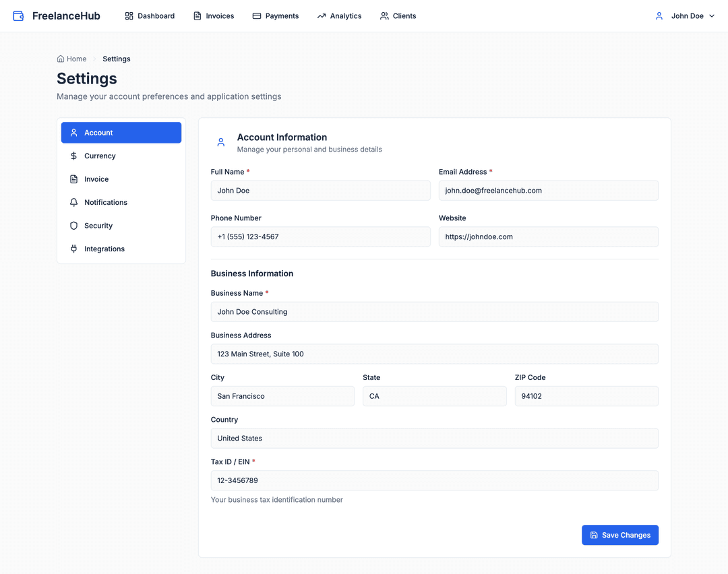Screen dimensions: 728x574
Task: Open the Dashboard navigation item
Action: (149, 15)
